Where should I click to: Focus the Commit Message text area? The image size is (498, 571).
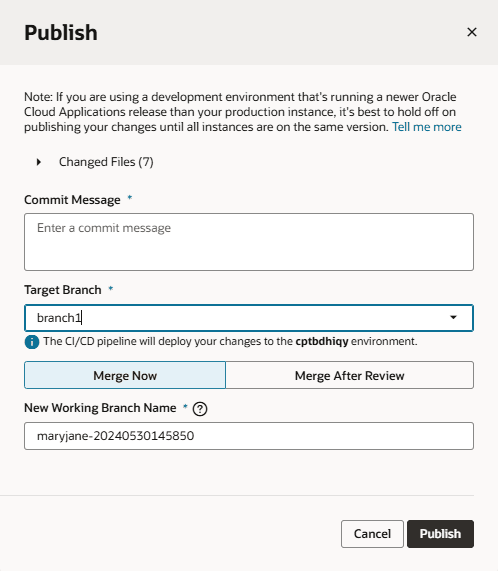click(249, 242)
